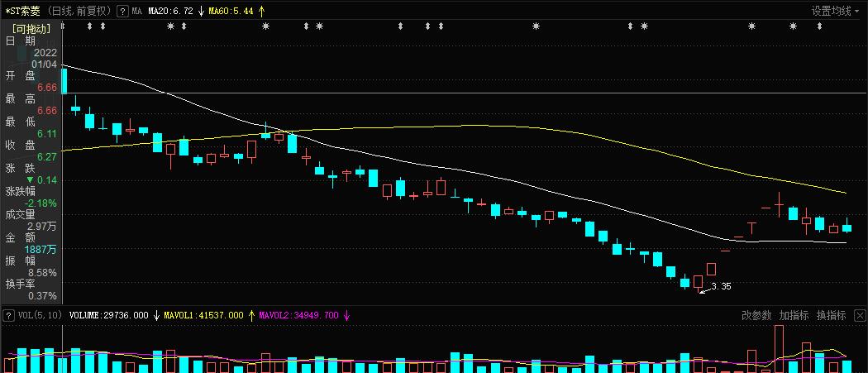The image size is (868, 373).
Task: Select the MAVOL1:41537.000 readout
Action: coord(203,315)
